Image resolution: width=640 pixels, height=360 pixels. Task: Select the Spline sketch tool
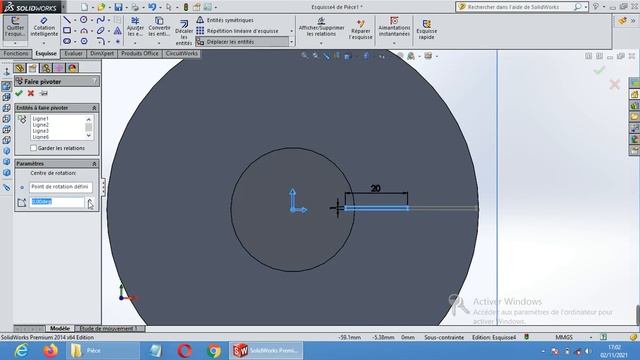tap(100, 20)
